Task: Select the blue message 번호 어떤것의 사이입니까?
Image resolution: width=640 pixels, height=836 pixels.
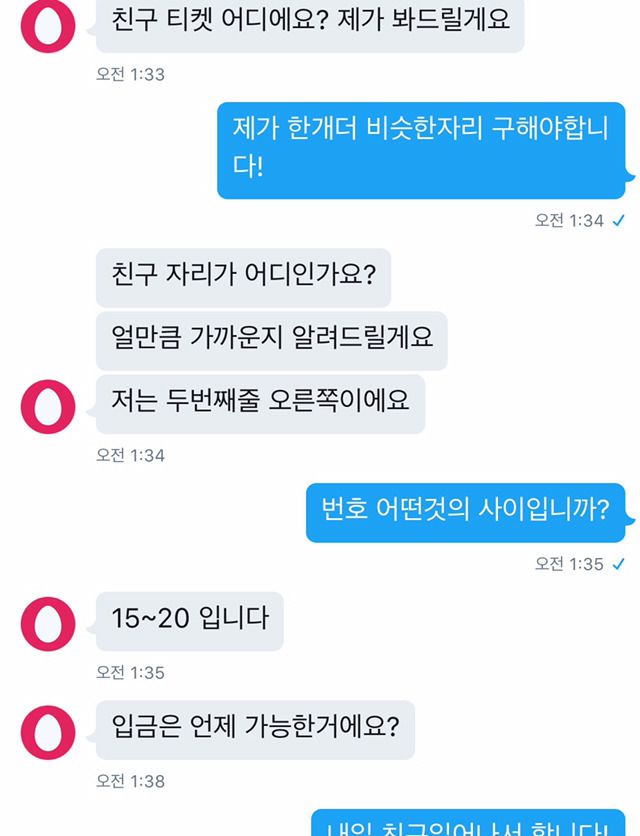Action: [466, 513]
